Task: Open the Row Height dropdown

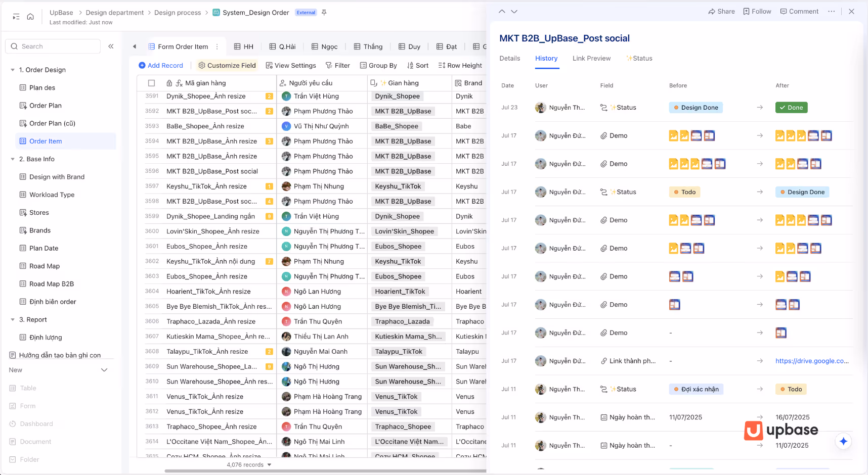Action: pyautogui.click(x=460, y=66)
